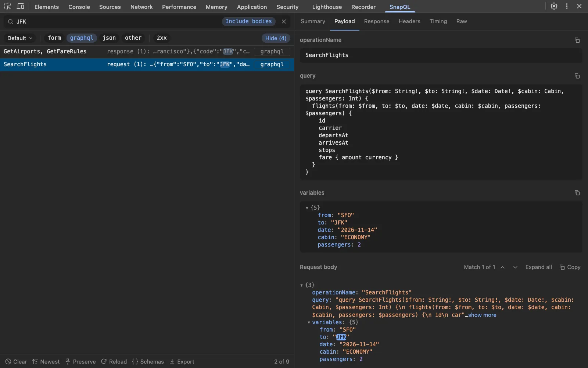Switch to the Response tab
Viewport: 588px width, 368px height.
(377, 21)
